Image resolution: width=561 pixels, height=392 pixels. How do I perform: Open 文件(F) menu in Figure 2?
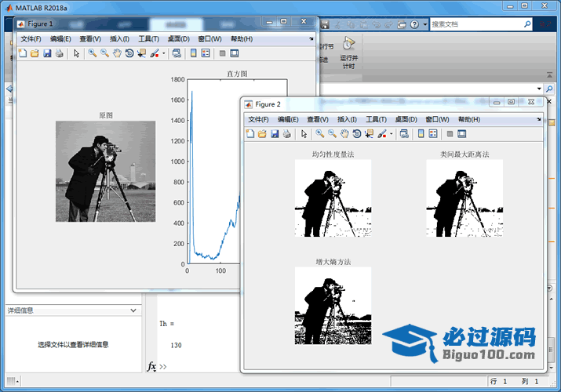click(x=258, y=119)
